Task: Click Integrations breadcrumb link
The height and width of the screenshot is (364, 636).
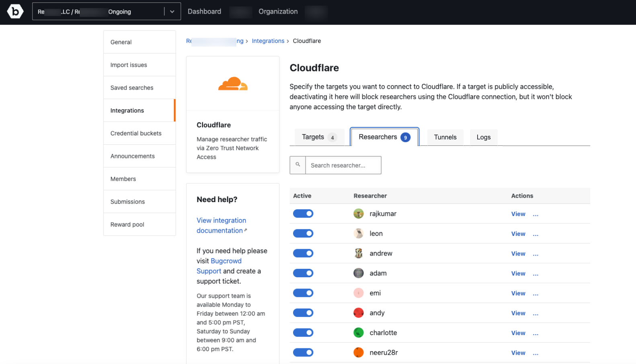Action: pos(268,41)
